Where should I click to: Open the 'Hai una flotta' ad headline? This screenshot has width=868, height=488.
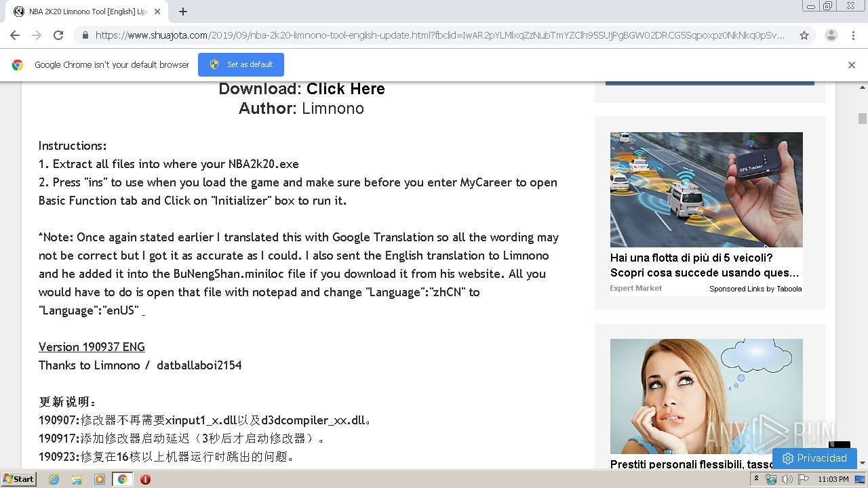705,265
